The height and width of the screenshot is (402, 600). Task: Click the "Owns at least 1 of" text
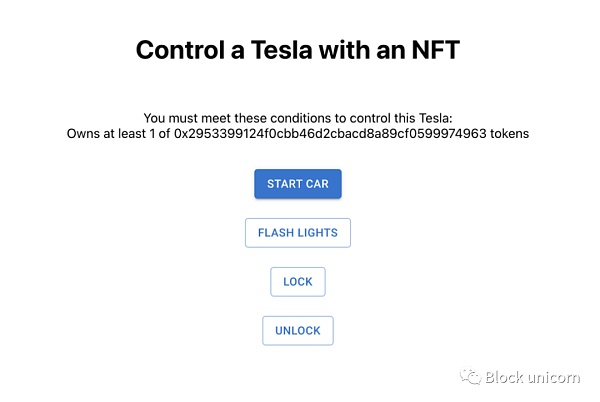coord(125,133)
